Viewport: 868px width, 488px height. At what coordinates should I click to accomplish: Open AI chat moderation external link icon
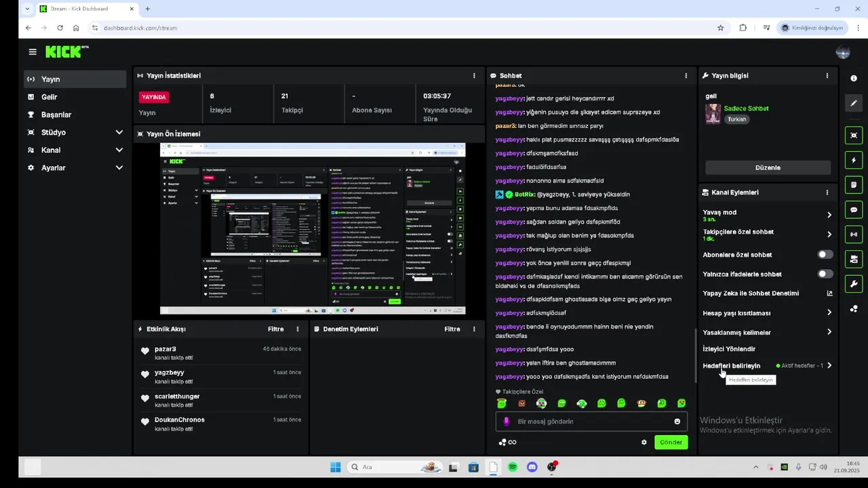[829, 293]
